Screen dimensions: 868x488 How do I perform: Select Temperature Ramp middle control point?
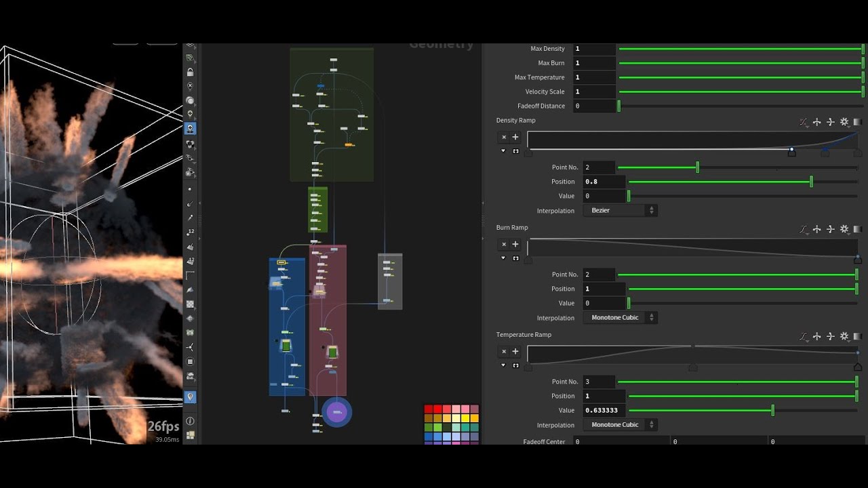click(692, 367)
